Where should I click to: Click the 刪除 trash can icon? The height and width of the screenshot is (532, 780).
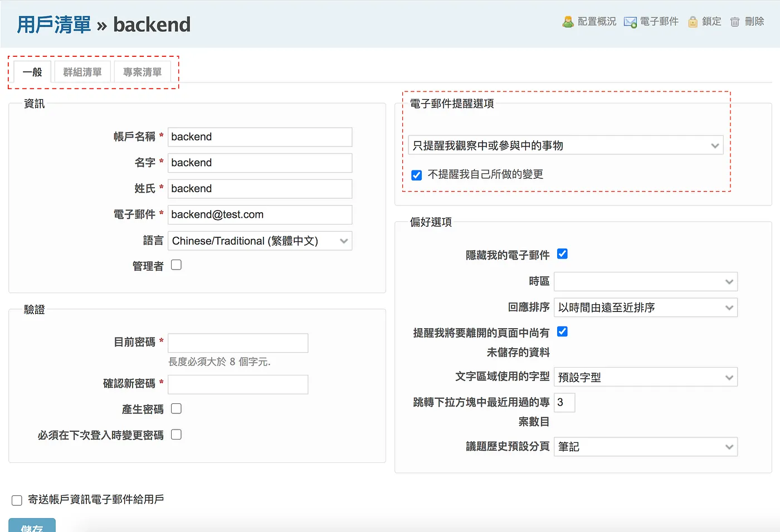point(735,22)
